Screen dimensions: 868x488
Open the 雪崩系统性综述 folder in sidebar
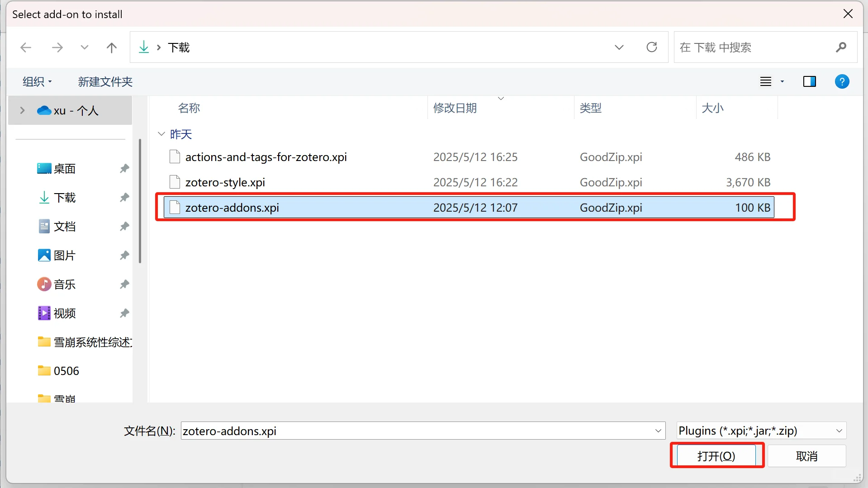click(x=85, y=342)
